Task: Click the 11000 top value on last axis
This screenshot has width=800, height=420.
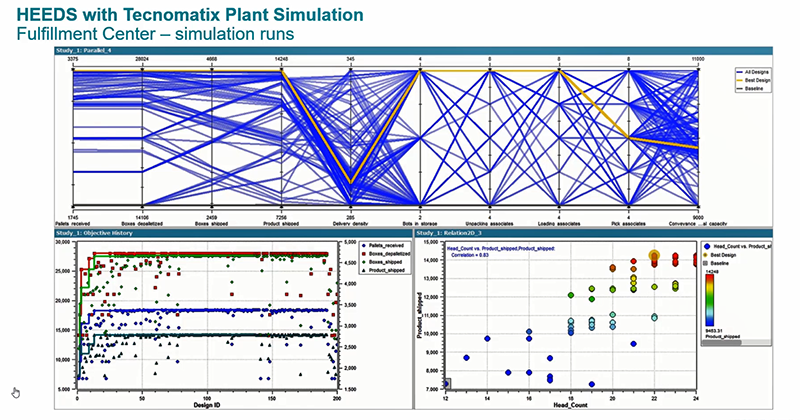Action: (697, 59)
